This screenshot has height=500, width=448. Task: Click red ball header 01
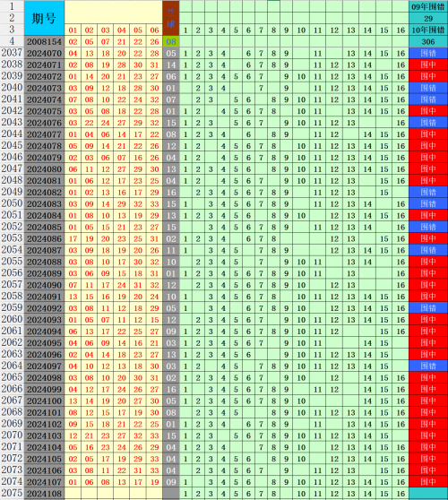pos(73,30)
